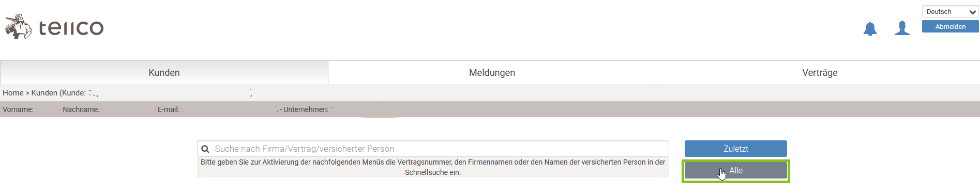The image size is (980, 194).
Task: Click the tellco warrior logo icon
Action: pos(19,27)
